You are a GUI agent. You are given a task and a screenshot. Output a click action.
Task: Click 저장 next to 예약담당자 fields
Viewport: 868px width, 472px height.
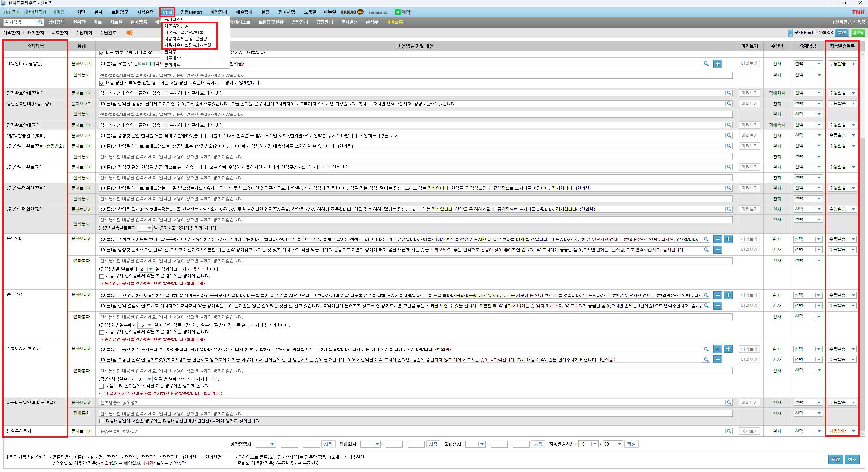328,444
